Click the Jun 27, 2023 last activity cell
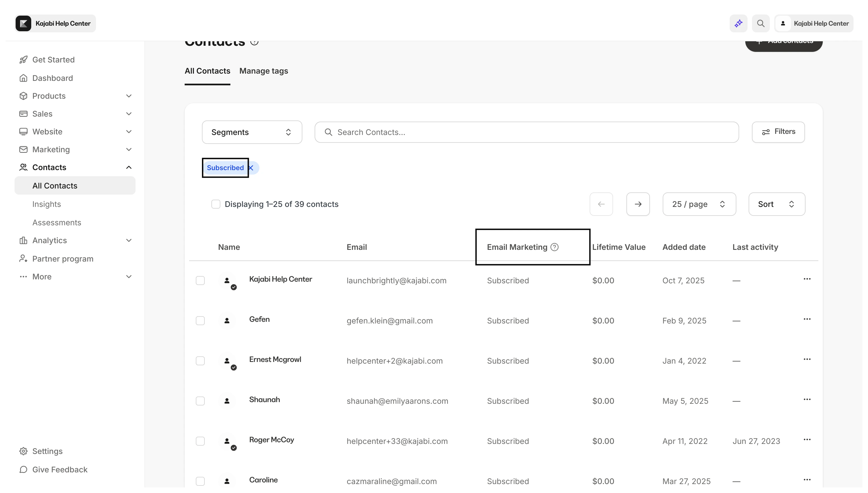 (756, 441)
